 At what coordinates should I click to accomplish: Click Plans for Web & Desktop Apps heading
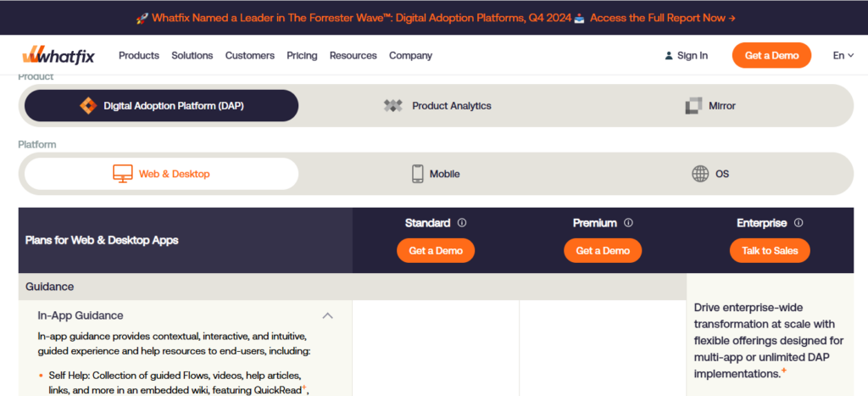(102, 240)
